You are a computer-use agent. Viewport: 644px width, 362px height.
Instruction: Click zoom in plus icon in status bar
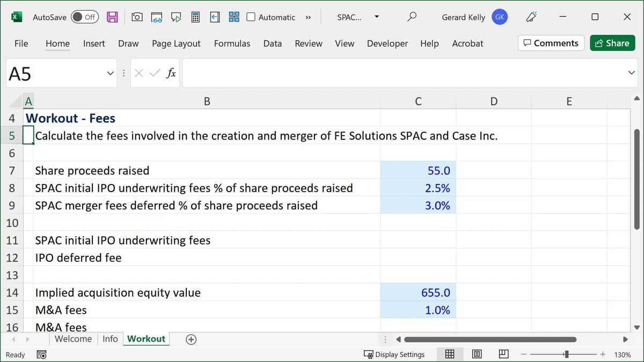tap(603, 354)
